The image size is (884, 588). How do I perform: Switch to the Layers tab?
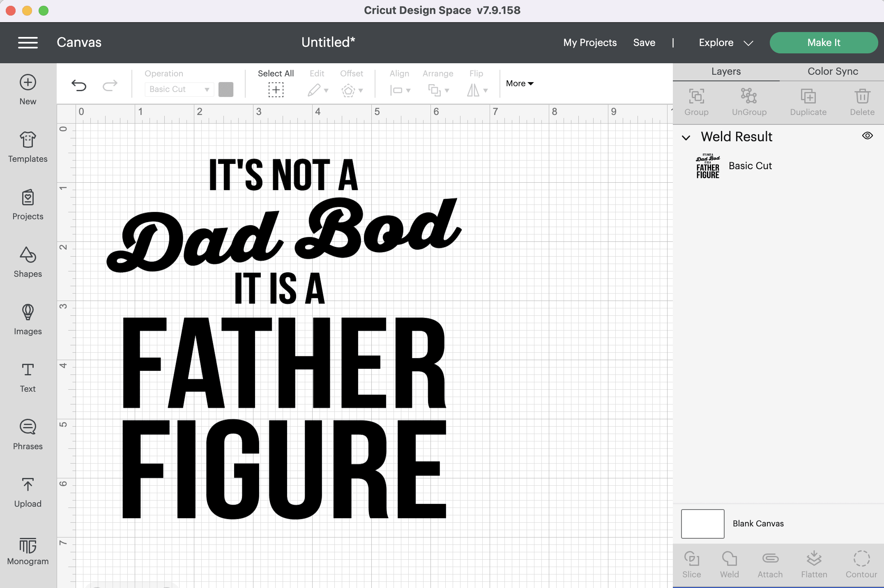[x=726, y=71]
